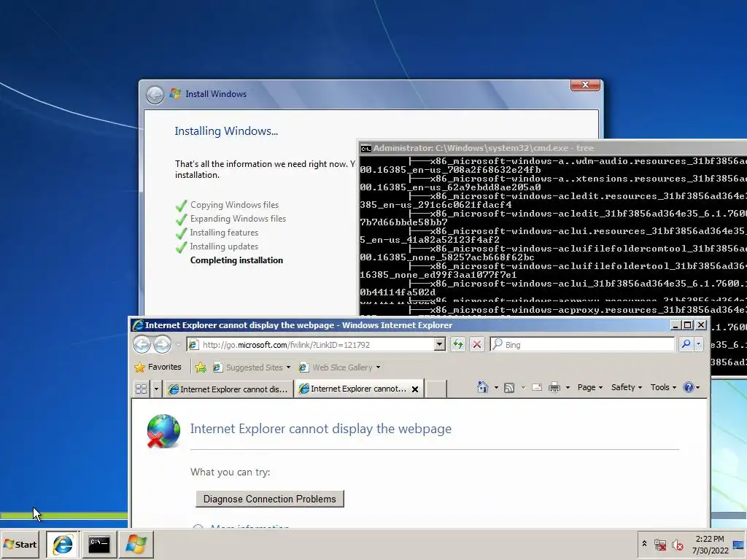
Task: Open the tab list dropdown arrow
Action: coord(156,389)
